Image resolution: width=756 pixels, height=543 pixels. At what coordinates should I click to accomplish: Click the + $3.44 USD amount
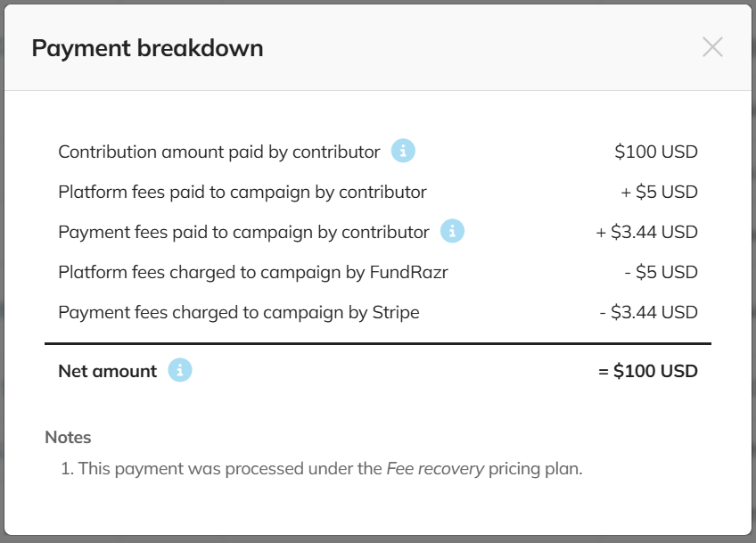646,232
